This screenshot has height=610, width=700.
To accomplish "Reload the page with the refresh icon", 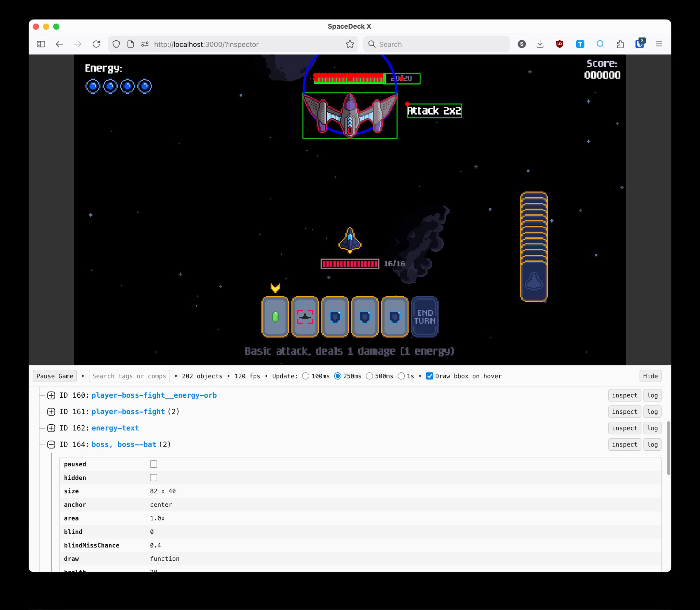I will tap(96, 44).
